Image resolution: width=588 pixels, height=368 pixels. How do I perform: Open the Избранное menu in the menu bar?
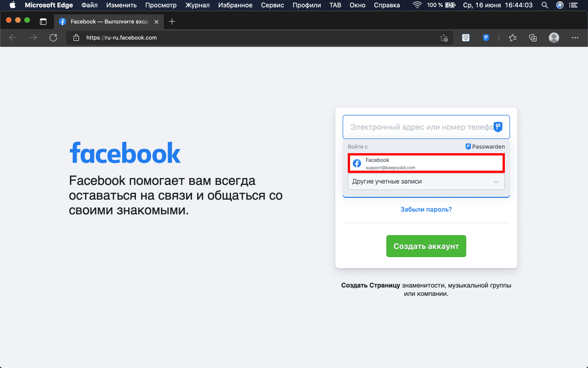[x=235, y=5]
